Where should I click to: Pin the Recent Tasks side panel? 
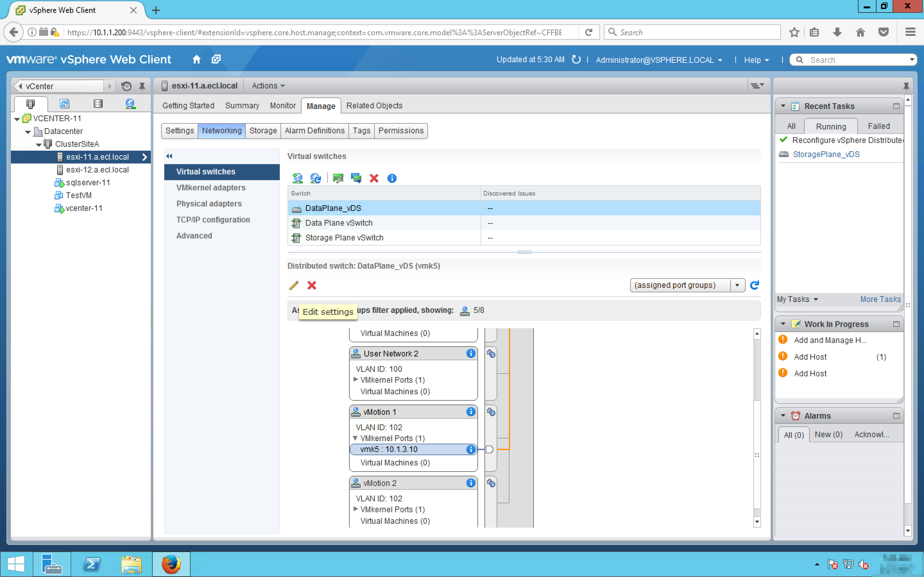906,86
